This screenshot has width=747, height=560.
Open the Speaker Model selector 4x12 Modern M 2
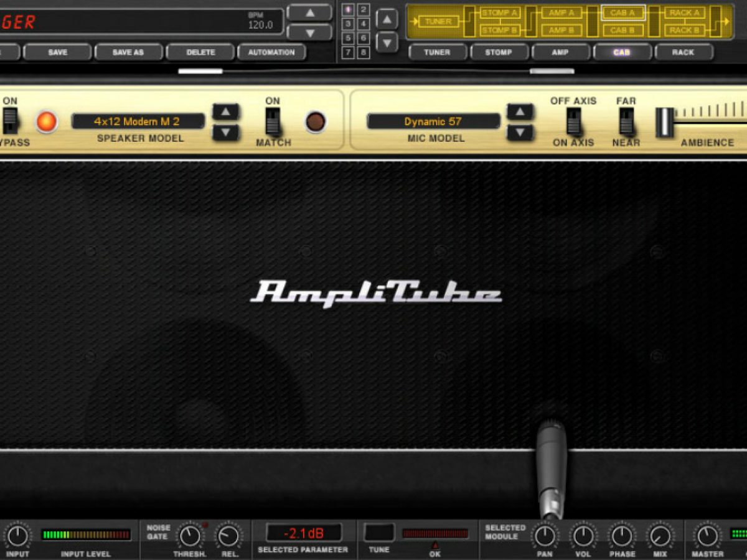coord(138,121)
